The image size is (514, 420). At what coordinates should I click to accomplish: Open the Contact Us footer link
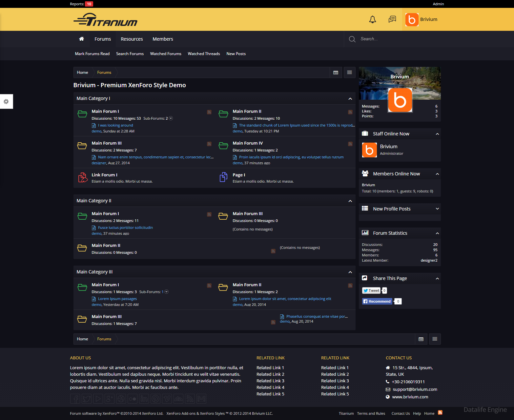point(401,413)
